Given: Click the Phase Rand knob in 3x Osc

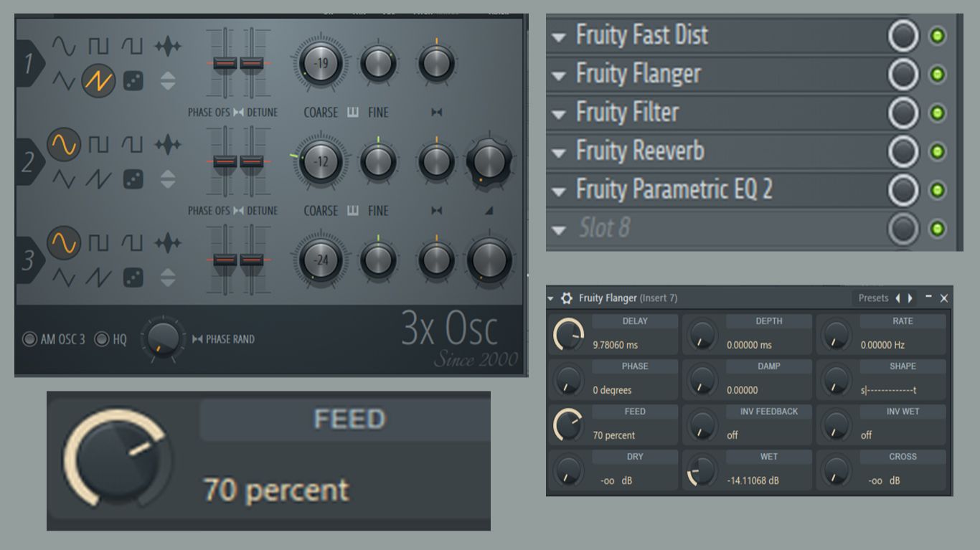Looking at the screenshot, I should [163, 338].
